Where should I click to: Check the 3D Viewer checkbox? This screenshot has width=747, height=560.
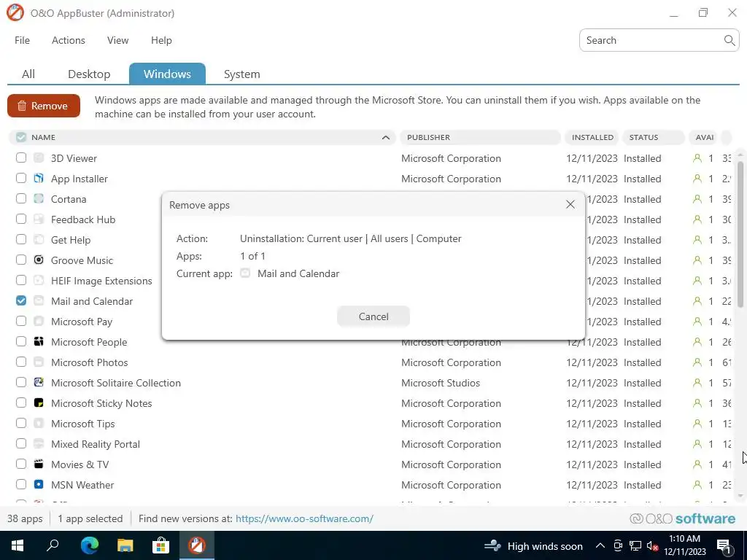tap(21, 157)
